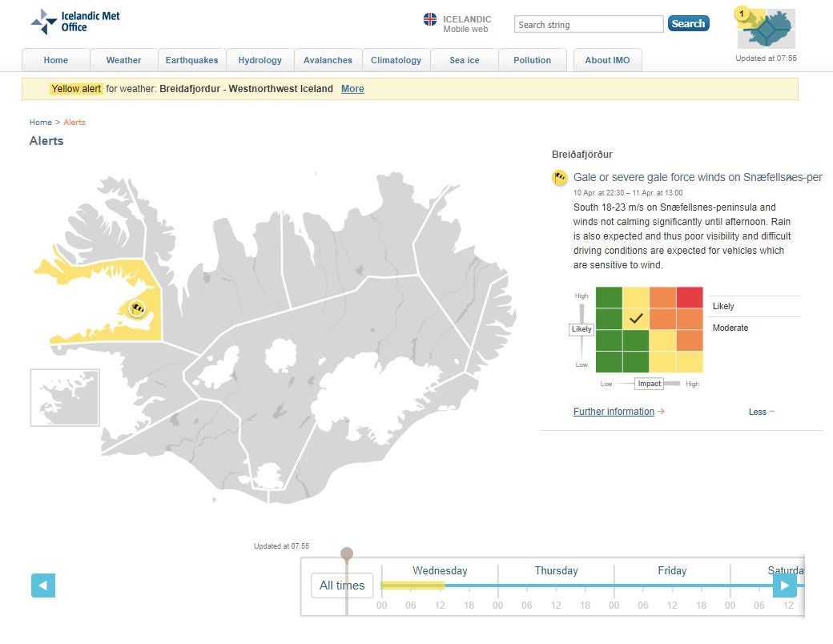Click the inset map of the Westman Islands
The width and height of the screenshot is (833, 644).
[x=64, y=397]
